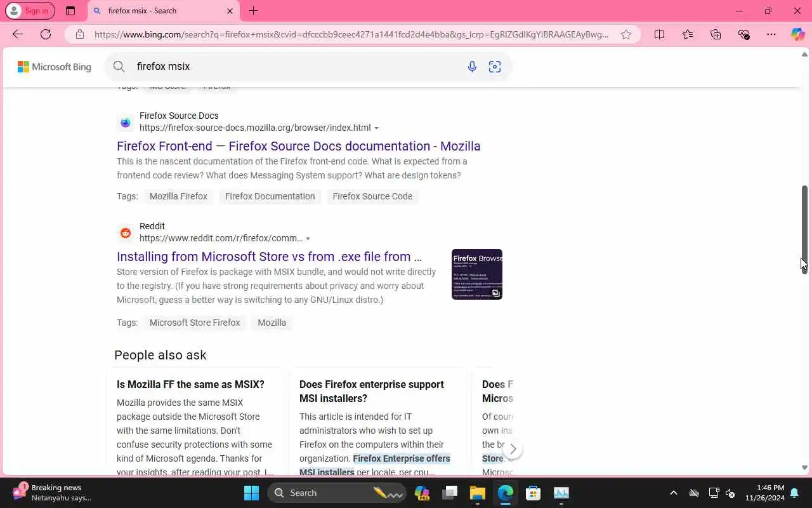812x508 pixels.
Task: Open visual search camera icon
Action: click(x=495, y=67)
